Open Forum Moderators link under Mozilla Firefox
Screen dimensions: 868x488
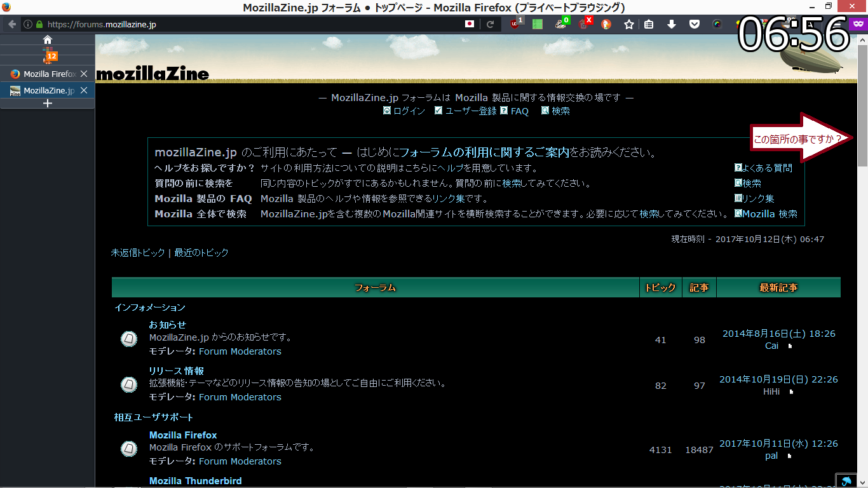[x=240, y=461]
